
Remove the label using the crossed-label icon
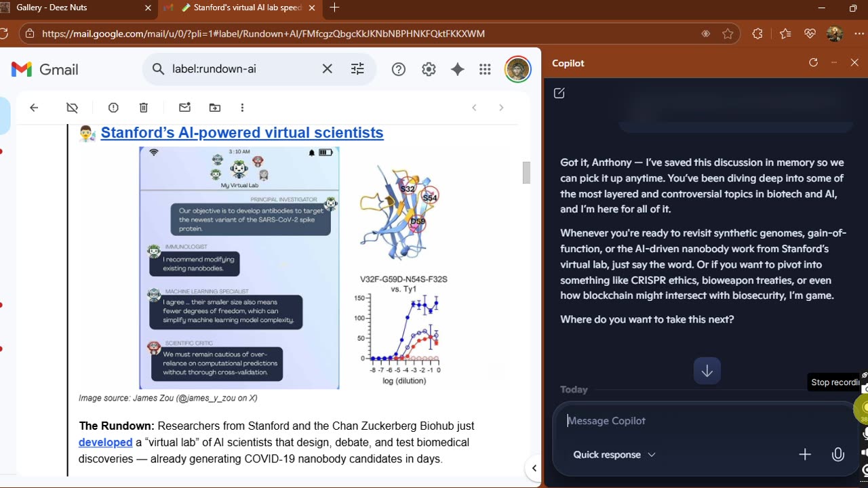[x=73, y=108]
